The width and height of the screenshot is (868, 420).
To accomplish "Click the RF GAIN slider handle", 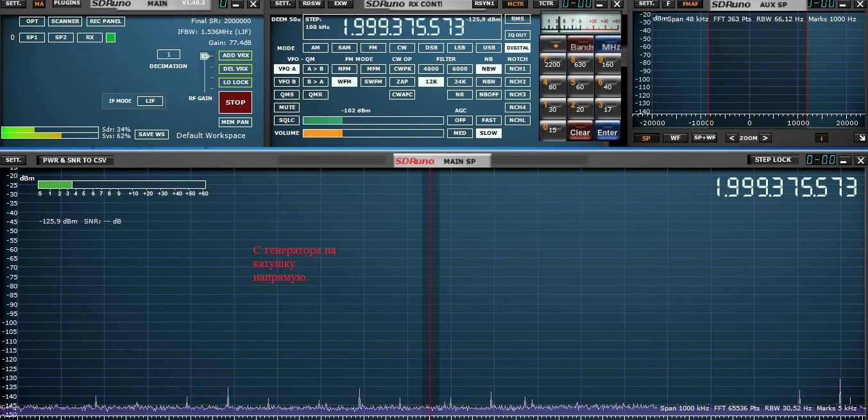I will (205, 56).
